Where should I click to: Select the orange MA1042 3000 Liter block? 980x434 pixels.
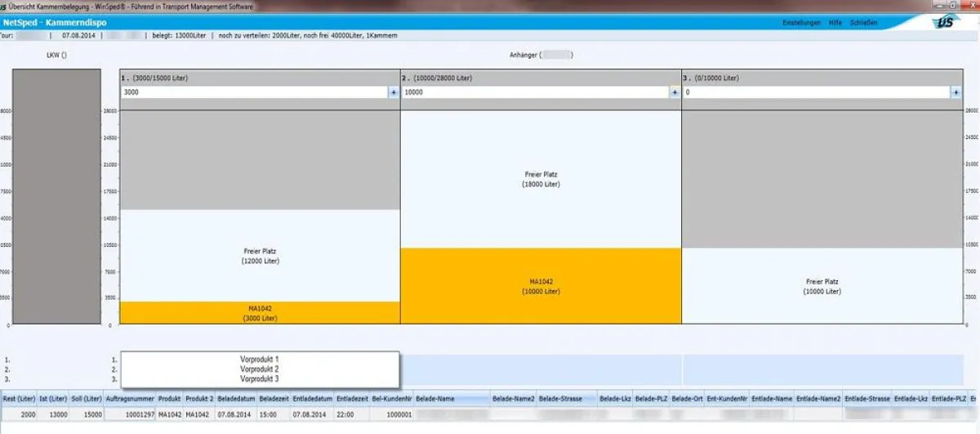click(x=260, y=313)
